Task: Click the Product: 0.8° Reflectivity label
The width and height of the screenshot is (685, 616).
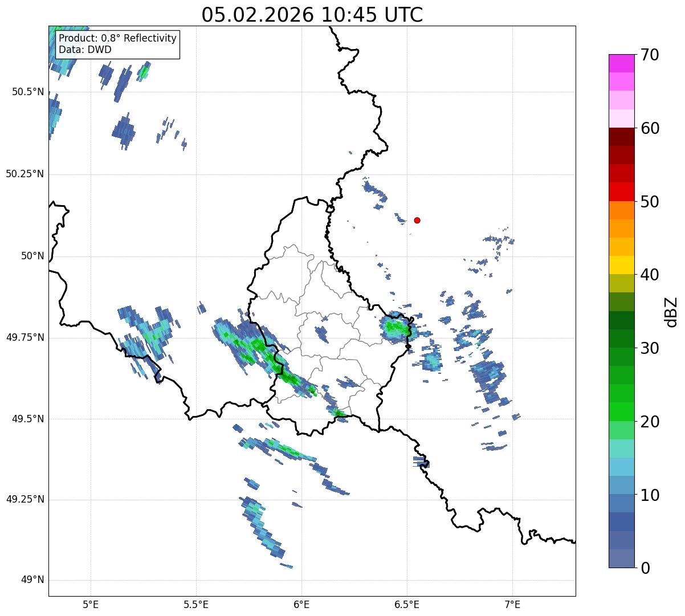Action: tap(117, 38)
